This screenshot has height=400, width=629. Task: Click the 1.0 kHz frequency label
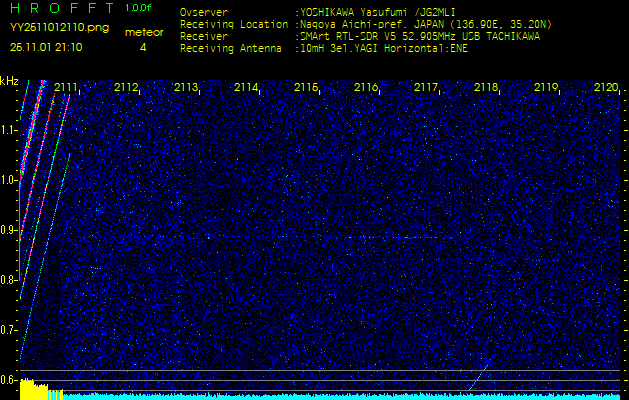click(9, 180)
